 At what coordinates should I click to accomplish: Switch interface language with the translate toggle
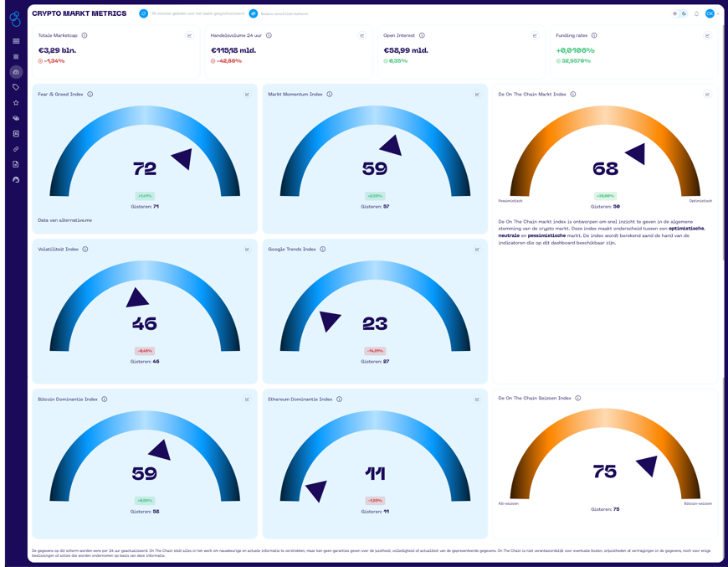tap(684, 13)
